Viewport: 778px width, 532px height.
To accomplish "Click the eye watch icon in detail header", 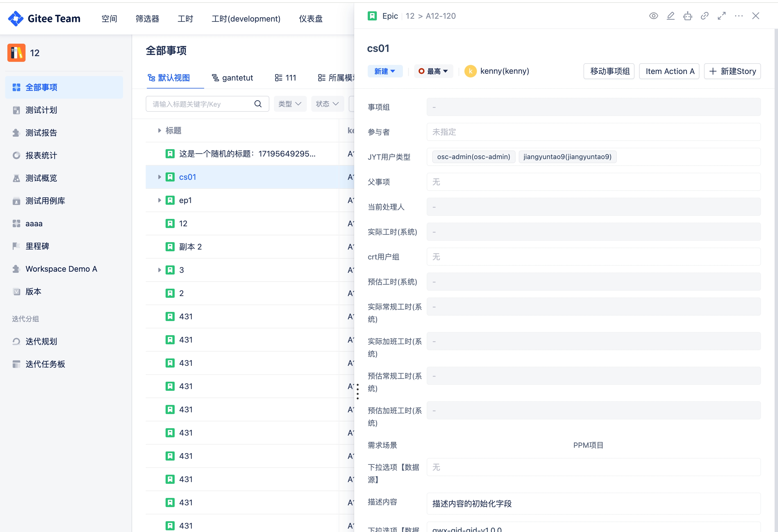I will pyautogui.click(x=654, y=16).
